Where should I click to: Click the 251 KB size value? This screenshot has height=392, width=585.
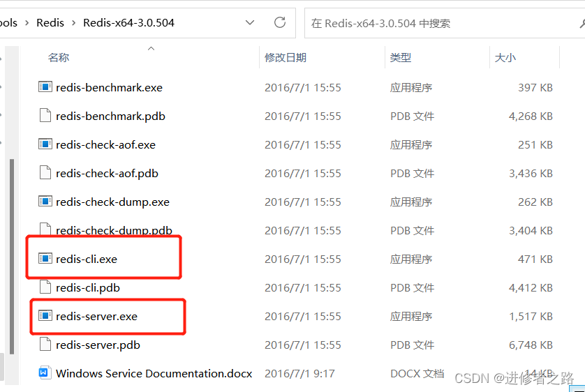coord(535,144)
